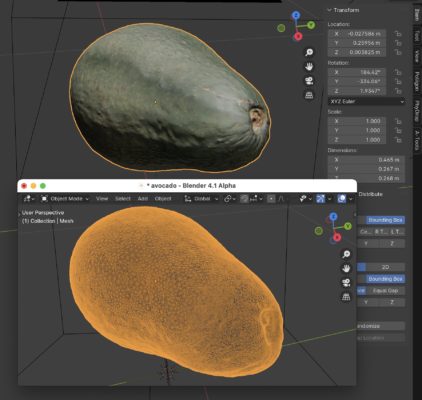Switch perspective/orthographic icon in avocado window

tap(346, 297)
